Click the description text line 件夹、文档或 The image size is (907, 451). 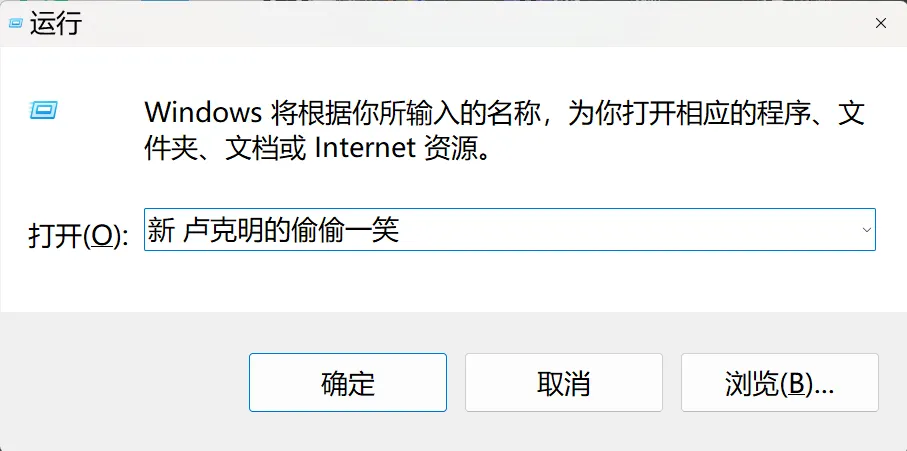click(x=224, y=149)
